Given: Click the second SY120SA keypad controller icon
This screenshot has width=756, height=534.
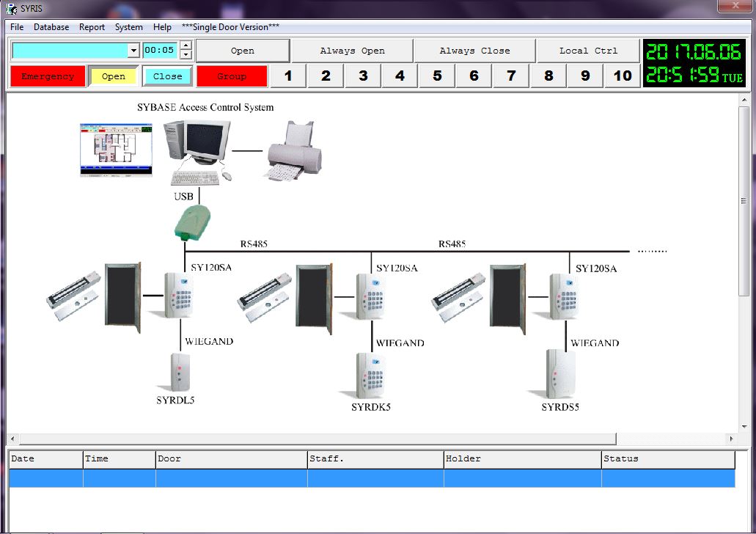Looking at the screenshot, I should coord(371,296).
